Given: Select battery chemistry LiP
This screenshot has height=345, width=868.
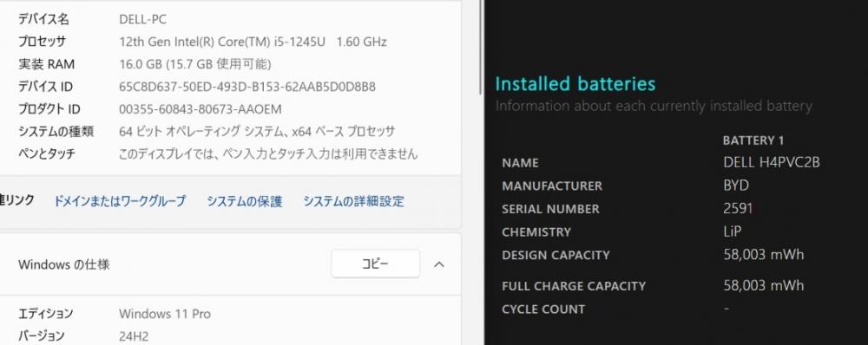Looking at the screenshot, I should [x=732, y=231].
